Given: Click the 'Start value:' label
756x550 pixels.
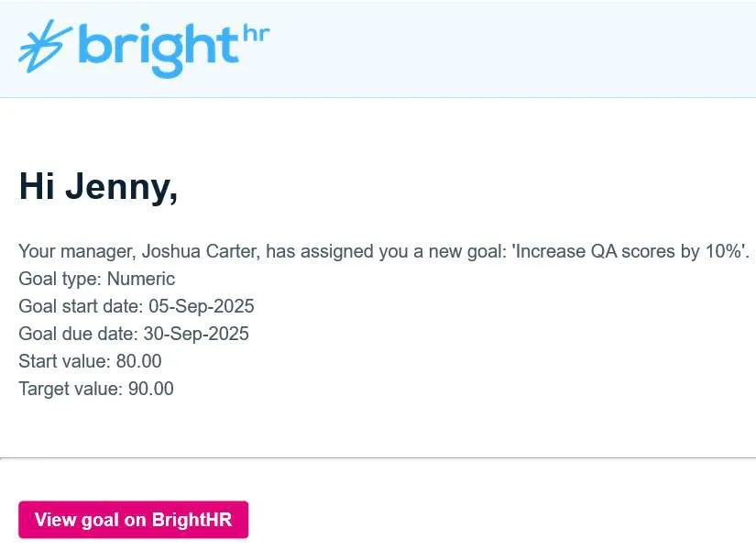Looking at the screenshot, I should [x=64, y=361].
